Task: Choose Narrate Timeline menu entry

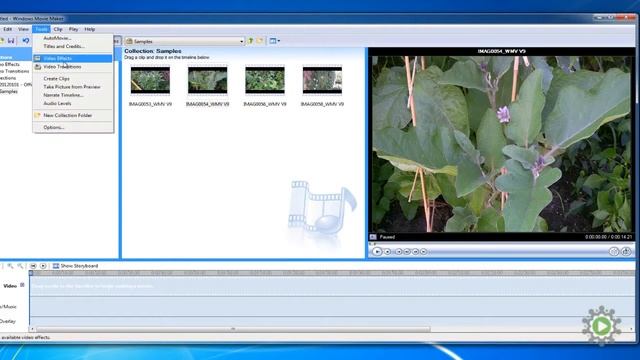Action: [x=73, y=95]
